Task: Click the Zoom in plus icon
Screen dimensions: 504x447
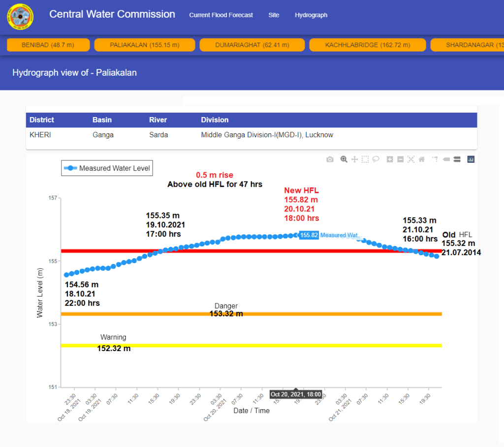Action: (390, 159)
